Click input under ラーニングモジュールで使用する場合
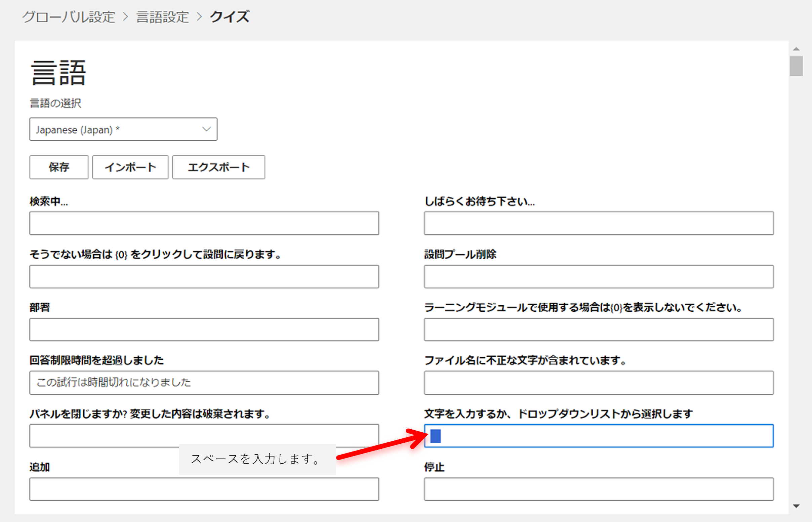 click(x=599, y=330)
